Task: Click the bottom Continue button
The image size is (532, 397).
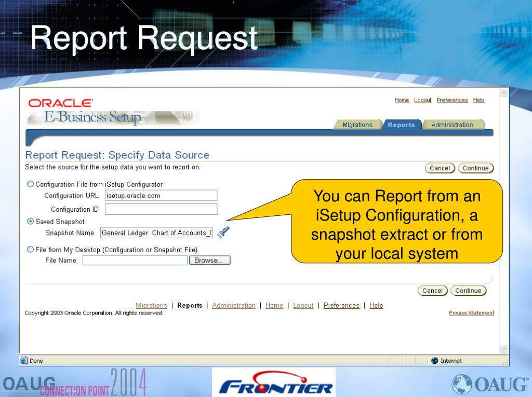Action: pyautogui.click(x=468, y=291)
